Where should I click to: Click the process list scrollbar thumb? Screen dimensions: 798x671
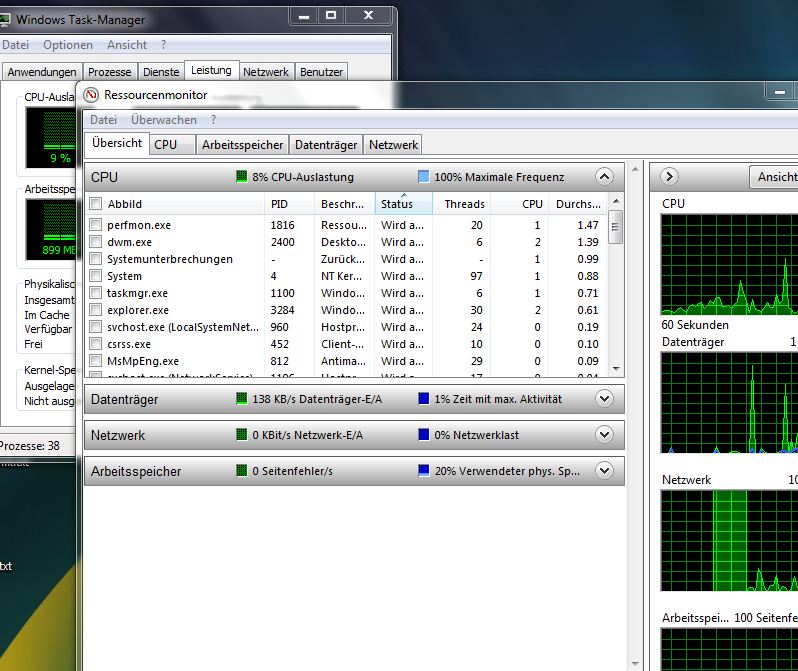click(616, 227)
